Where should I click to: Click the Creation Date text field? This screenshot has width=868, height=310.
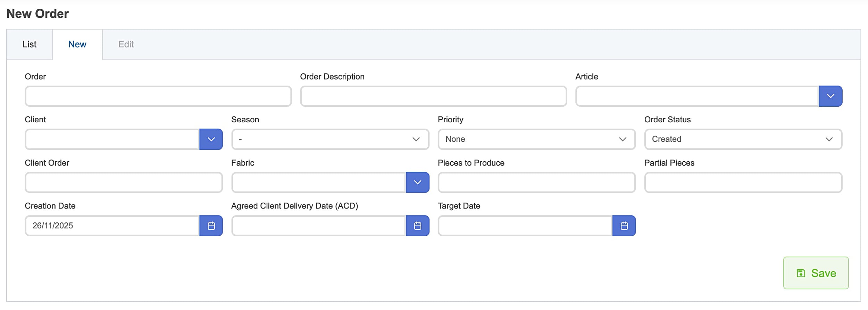point(112,226)
